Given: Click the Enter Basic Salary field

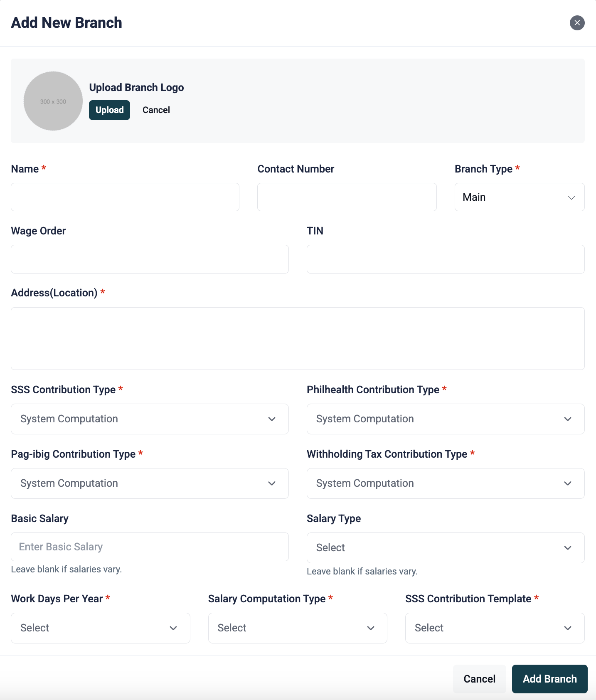Looking at the screenshot, I should (x=150, y=547).
